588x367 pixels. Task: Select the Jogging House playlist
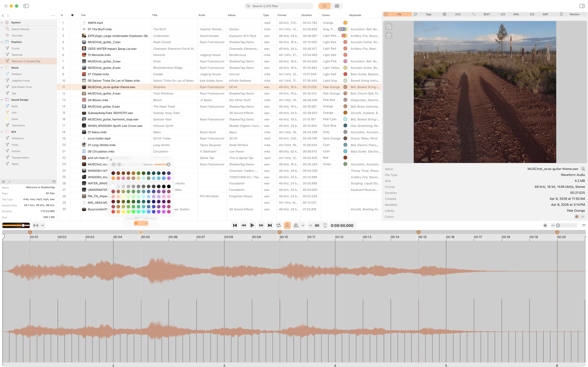point(21,81)
